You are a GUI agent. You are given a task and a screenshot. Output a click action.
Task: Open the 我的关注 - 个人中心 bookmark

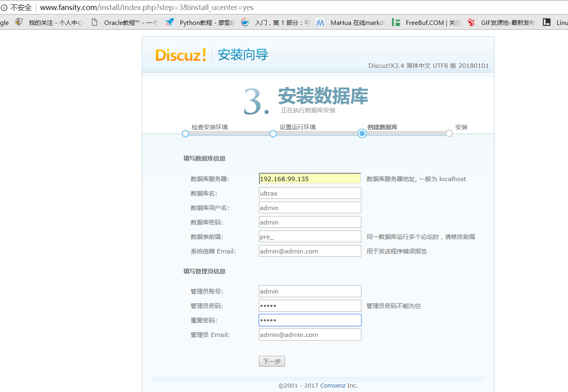pyautogui.click(x=56, y=22)
